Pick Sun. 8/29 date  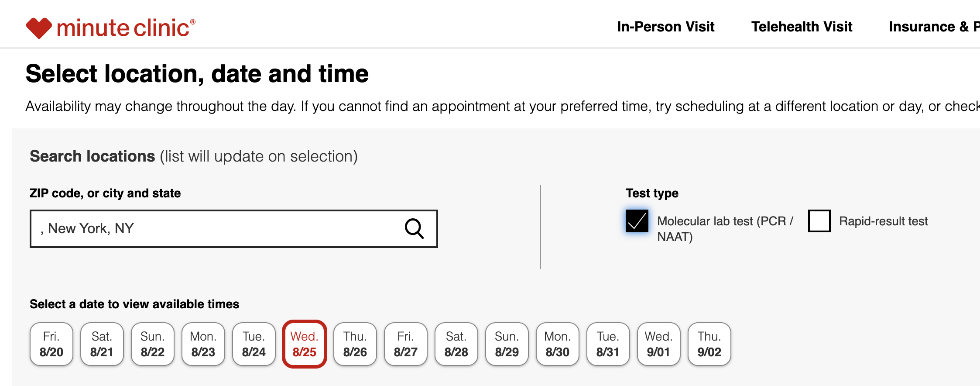507,344
